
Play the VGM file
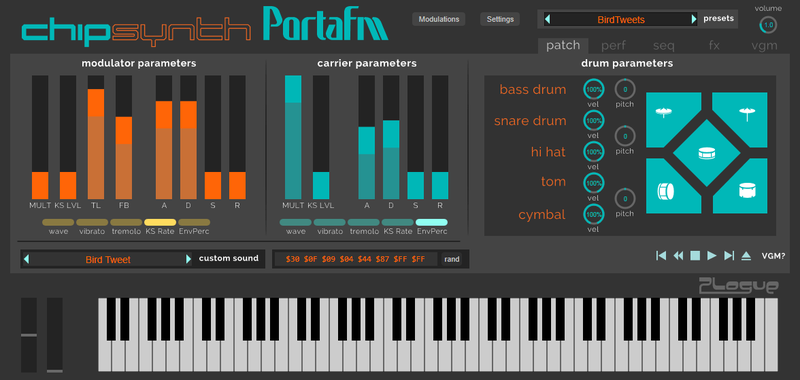click(712, 256)
